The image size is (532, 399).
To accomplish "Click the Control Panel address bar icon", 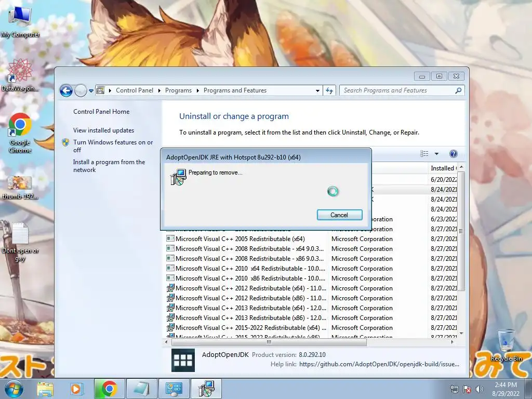I will click(100, 90).
